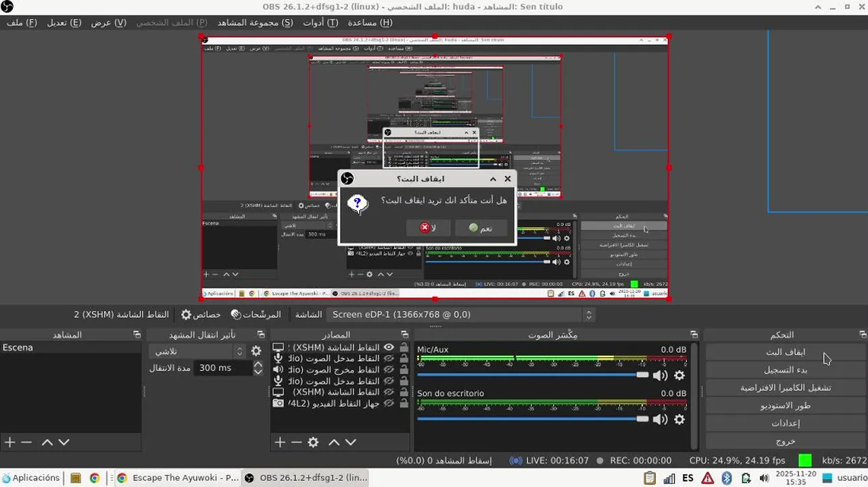Undock the المشاهد scenes panel

(137, 335)
